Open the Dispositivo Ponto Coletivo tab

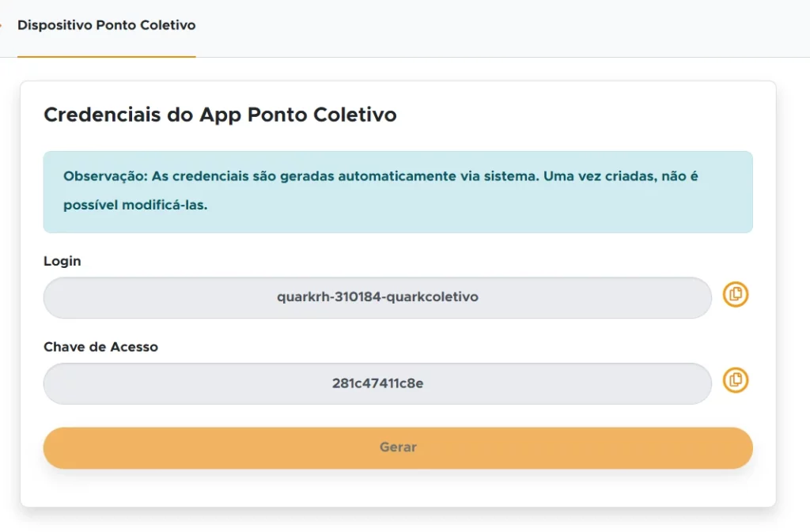pos(106,25)
